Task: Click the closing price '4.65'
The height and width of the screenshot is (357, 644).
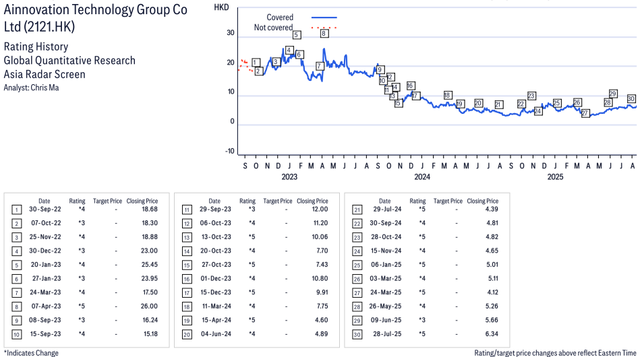Action: point(492,251)
